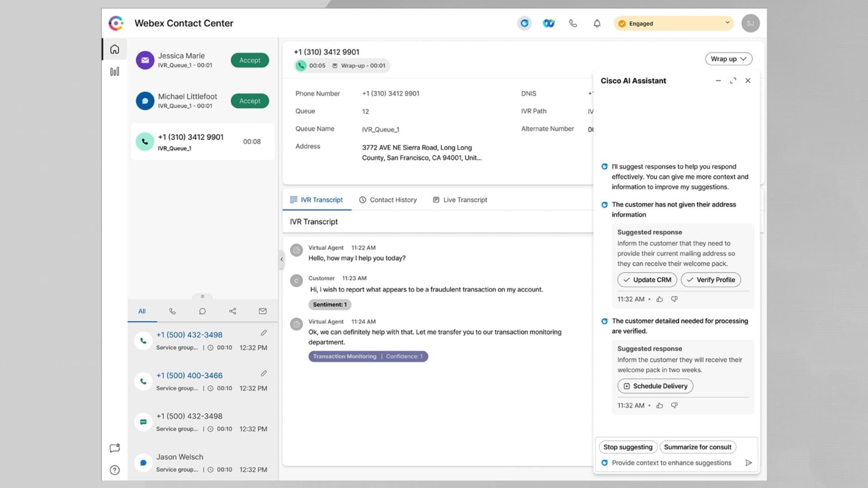The height and width of the screenshot is (488, 868).
Task: Click the wrap-up timer indicator
Action: (x=359, y=66)
